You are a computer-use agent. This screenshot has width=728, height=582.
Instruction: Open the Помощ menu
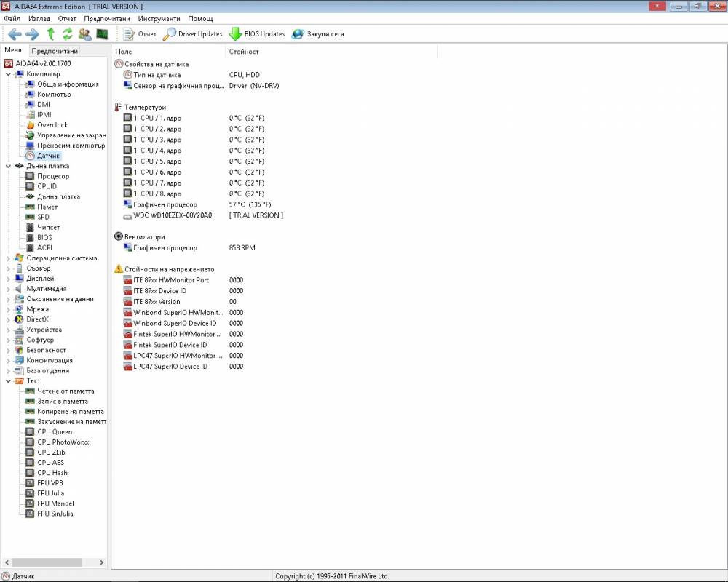[x=200, y=19]
